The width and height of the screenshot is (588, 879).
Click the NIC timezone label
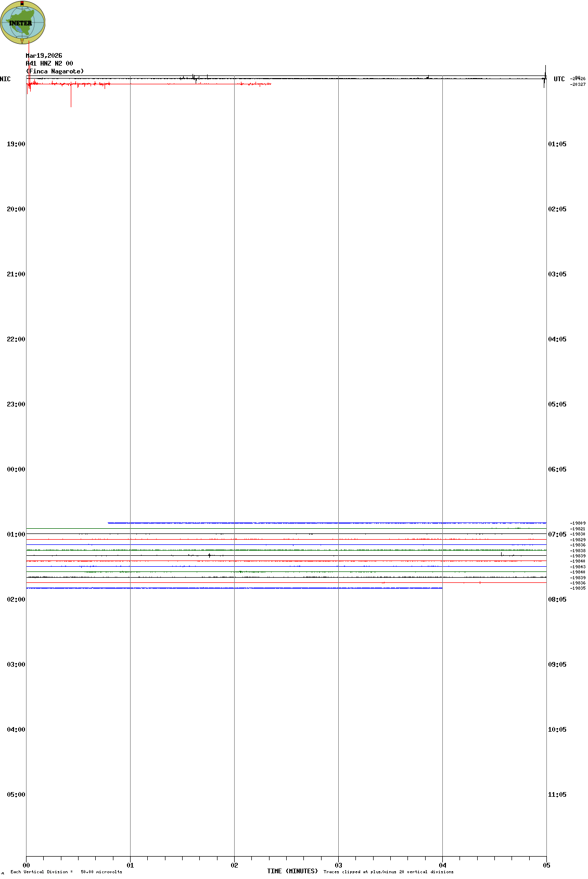pos(5,79)
